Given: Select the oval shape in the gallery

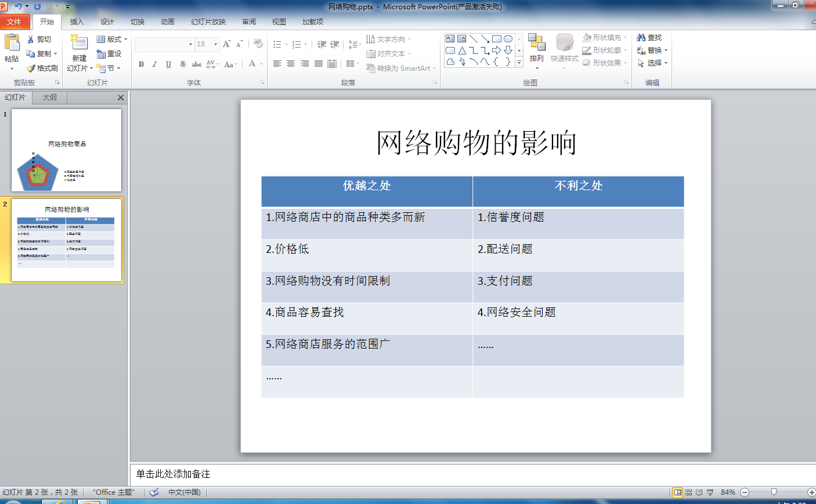Looking at the screenshot, I should point(508,39).
